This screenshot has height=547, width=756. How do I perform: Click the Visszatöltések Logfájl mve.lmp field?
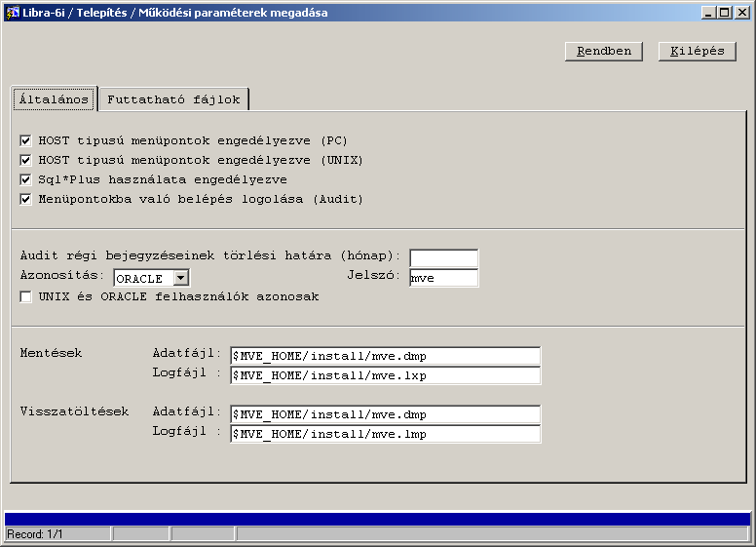click(385, 434)
